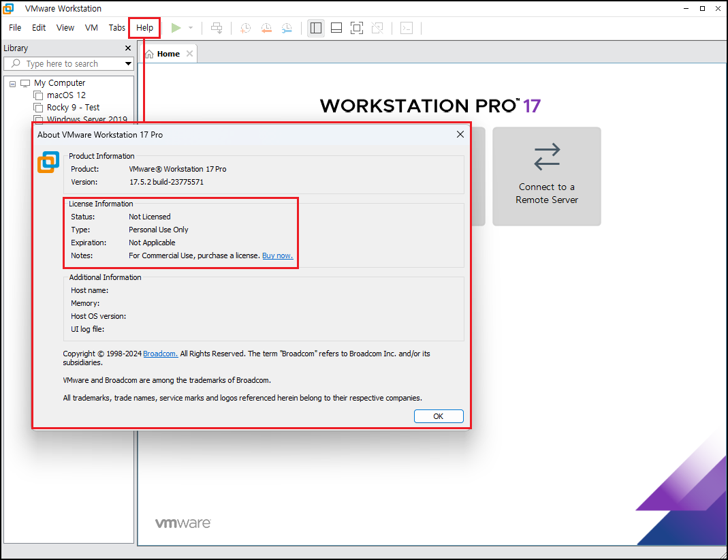
Task: Click the VMware Workstation title bar icon
Action: point(8,8)
